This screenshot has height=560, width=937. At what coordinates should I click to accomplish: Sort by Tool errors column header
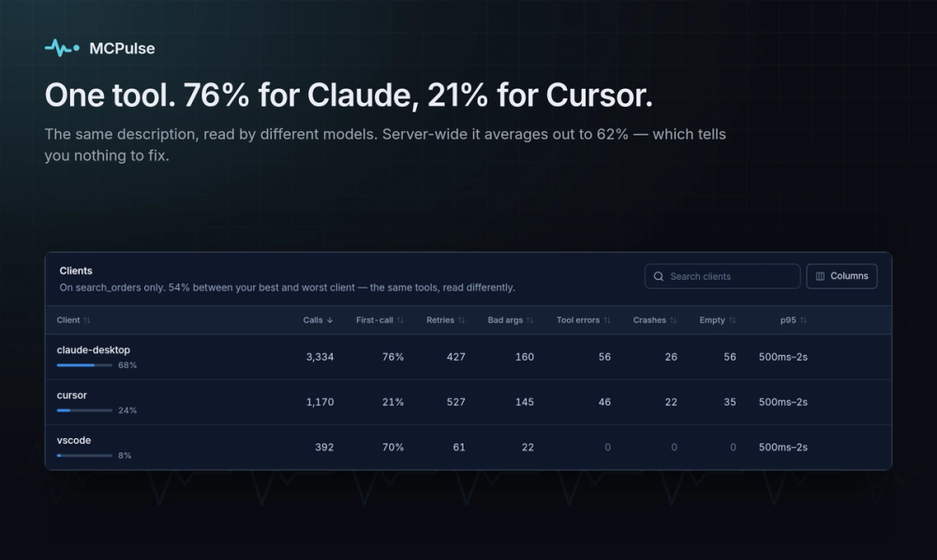click(583, 320)
